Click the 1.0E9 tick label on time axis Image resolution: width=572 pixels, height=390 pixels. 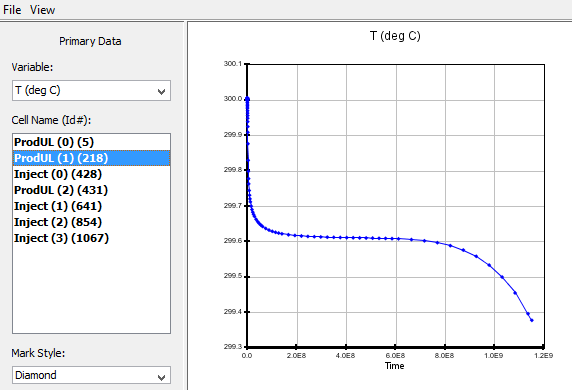click(x=494, y=355)
